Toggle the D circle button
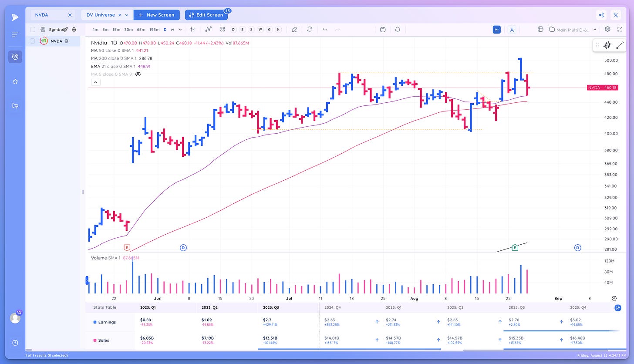Screen dimensions: 634x364 point(233,30)
